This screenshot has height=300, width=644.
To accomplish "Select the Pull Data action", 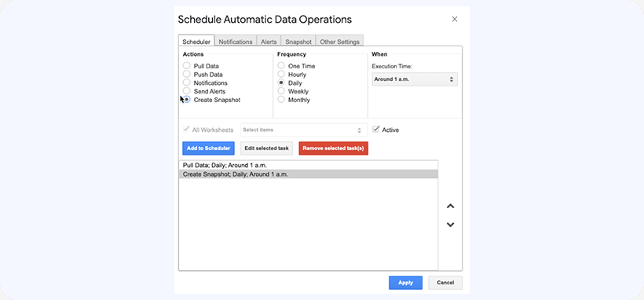I will pyautogui.click(x=187, y=66).
